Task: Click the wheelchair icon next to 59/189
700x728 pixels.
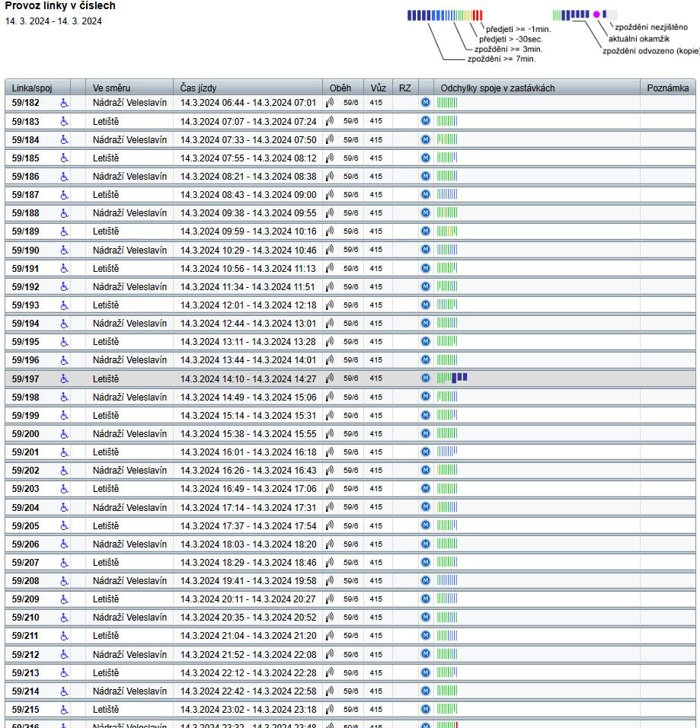Action: click(64, 231)
